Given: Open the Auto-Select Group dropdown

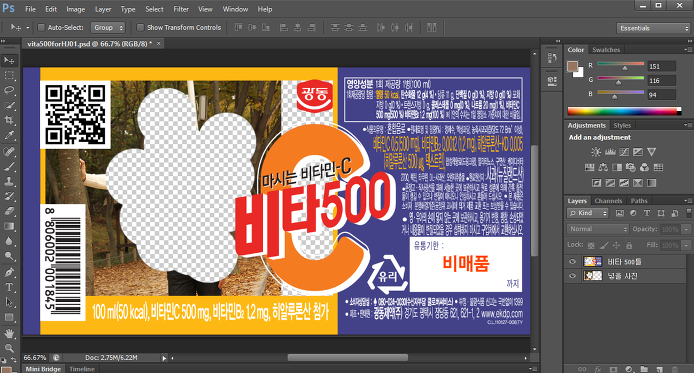Looking at the screenshot, I should pos(108,27).
